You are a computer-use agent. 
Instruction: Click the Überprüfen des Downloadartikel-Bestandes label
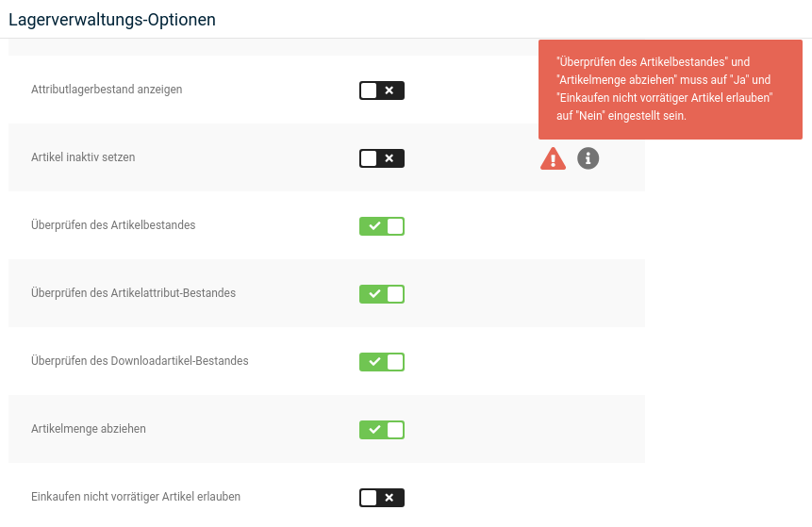140,361
